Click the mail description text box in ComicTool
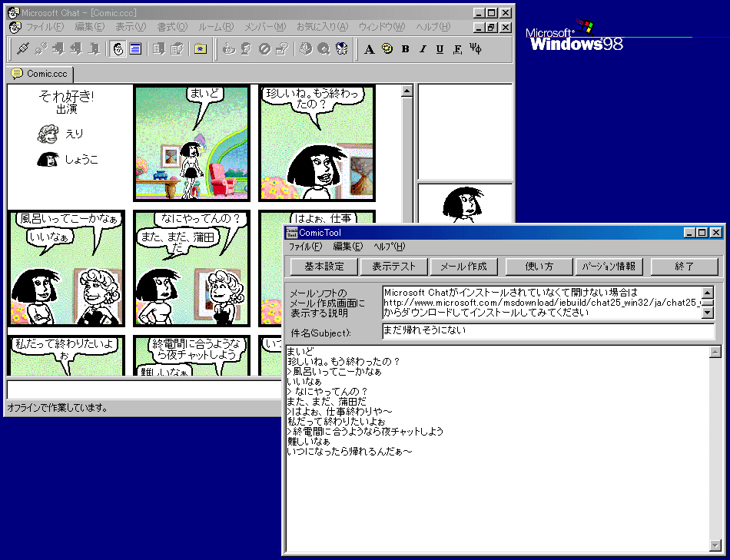730x560 pixels. (x=543, y=303)
